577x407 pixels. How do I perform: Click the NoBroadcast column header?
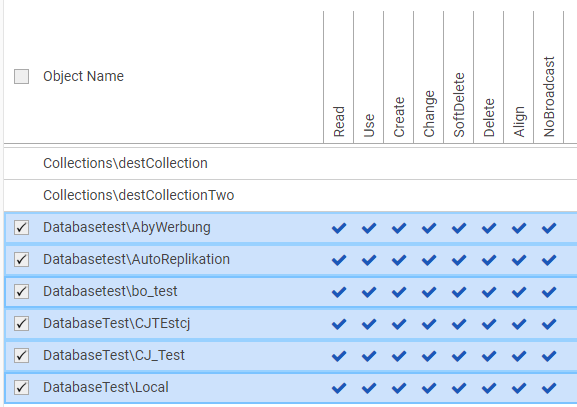549,97
